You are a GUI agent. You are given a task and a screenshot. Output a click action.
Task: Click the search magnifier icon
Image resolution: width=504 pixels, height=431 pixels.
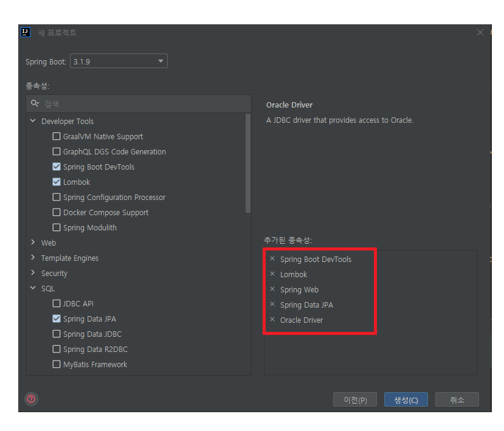pyautogui.click(x=35, y=103)
